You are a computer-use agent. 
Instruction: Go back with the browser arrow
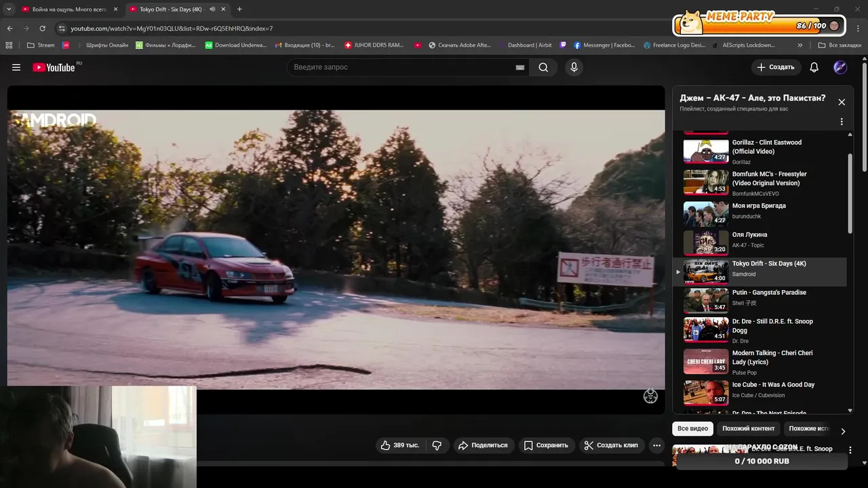(x=9, y=28)
